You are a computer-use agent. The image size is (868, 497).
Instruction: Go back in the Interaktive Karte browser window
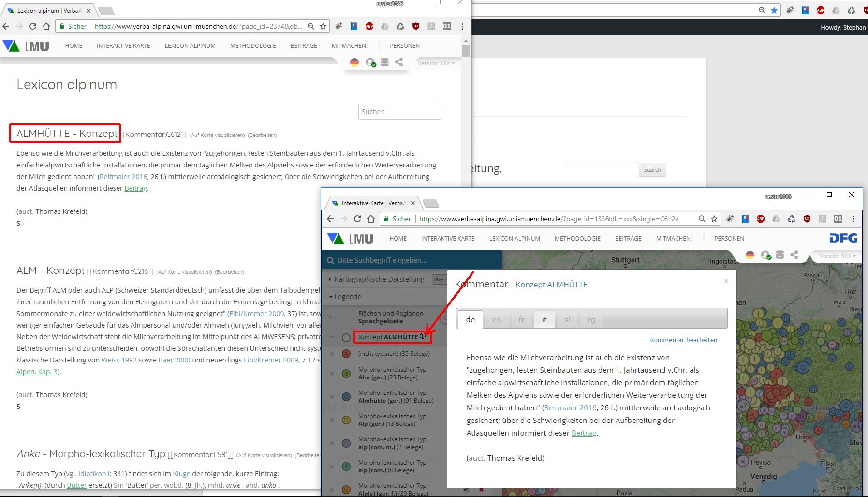[x=330, y=219]
